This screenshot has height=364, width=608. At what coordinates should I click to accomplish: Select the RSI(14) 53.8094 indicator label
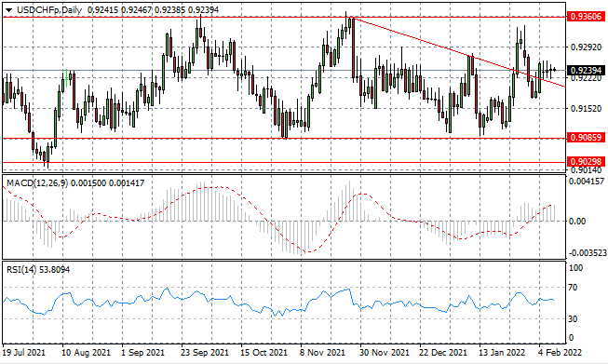(38, 269)
